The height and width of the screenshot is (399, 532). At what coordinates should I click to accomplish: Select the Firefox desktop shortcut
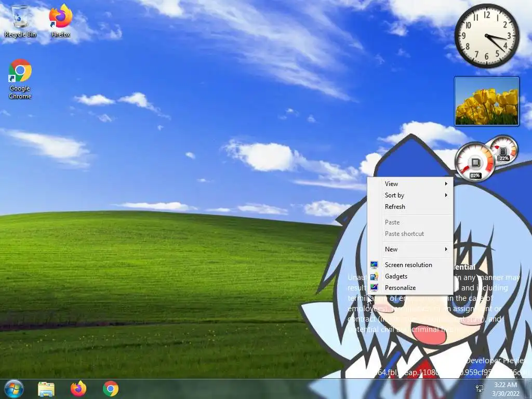pos(61,21)
